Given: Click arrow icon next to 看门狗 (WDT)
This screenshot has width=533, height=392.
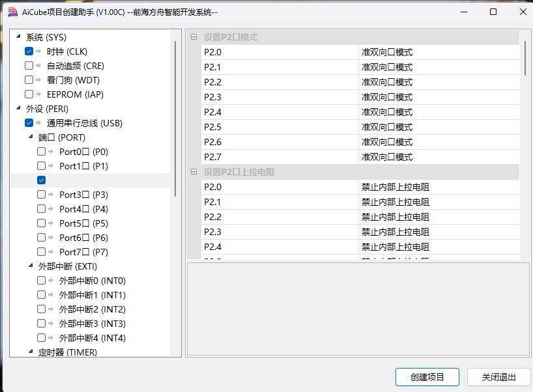Looking at the screenshot, I should tap(38, 80).
